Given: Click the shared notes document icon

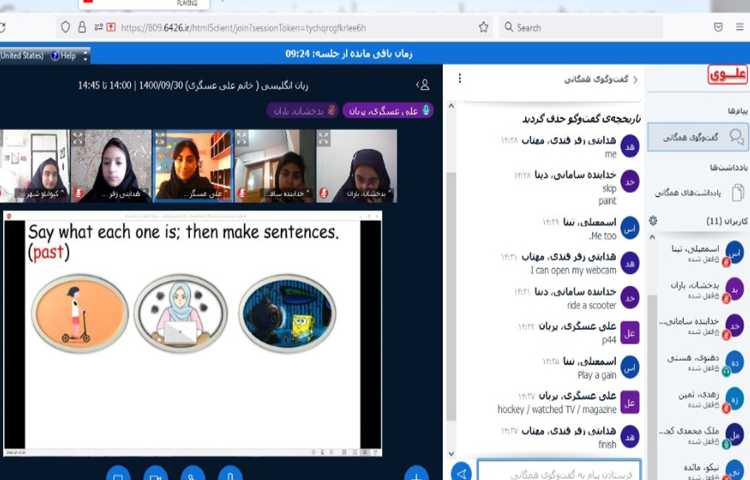Looking at the screenshot, I should click(x=737, y=193).
